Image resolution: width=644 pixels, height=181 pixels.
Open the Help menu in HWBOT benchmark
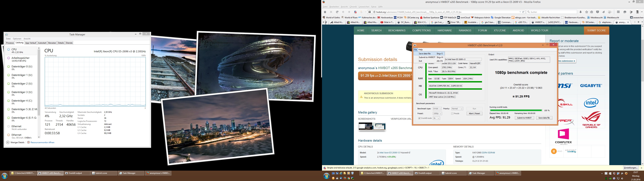tap(420, 49)
